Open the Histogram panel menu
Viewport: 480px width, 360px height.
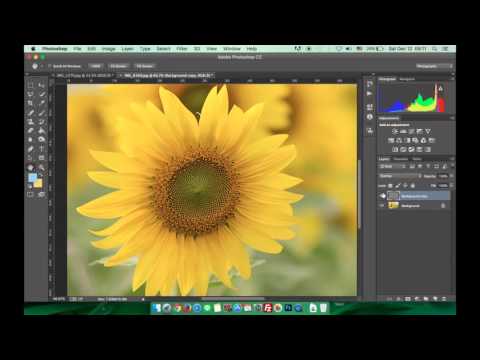pyautogui.click(x=452, y=79)
